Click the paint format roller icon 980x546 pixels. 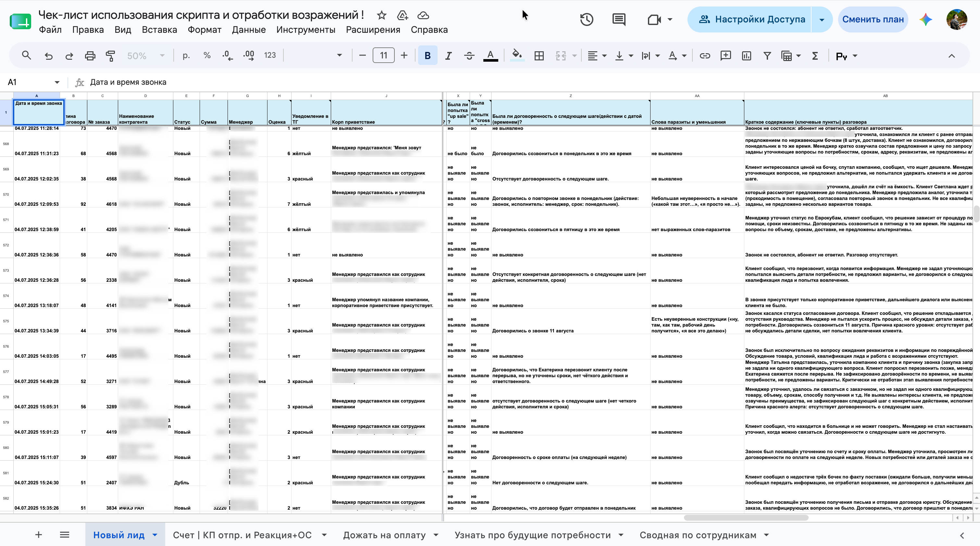pos(110,56)
